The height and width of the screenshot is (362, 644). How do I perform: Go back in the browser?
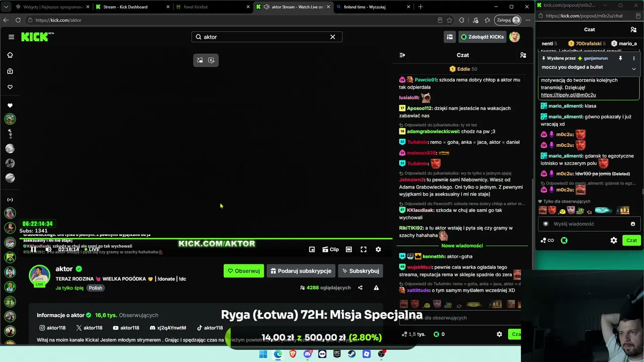[x=6, y=20]
